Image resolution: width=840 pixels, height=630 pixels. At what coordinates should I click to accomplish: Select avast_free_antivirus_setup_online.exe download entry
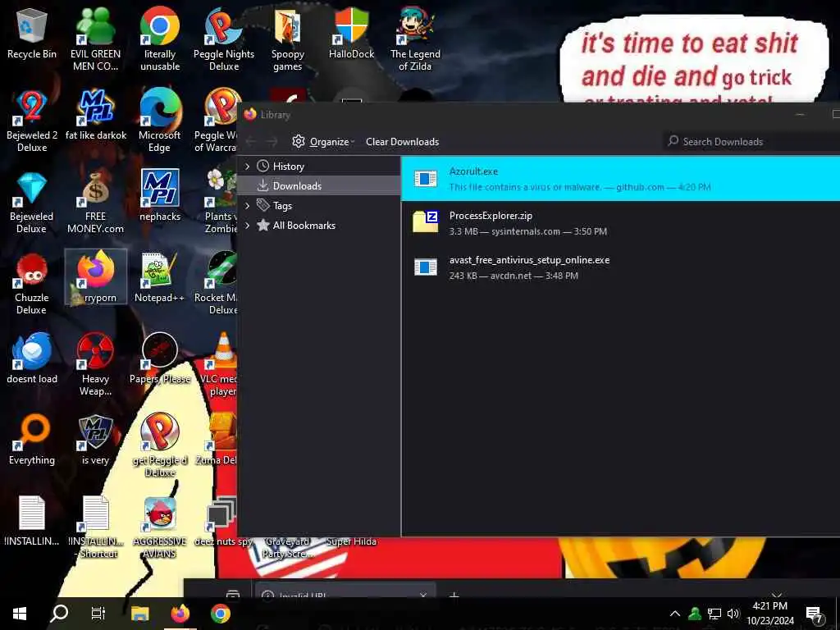pyautogui.click(x=620, y=267)
